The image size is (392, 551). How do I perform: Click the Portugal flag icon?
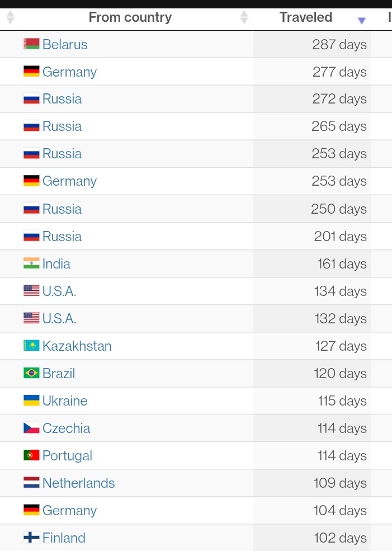coord(31,455)
